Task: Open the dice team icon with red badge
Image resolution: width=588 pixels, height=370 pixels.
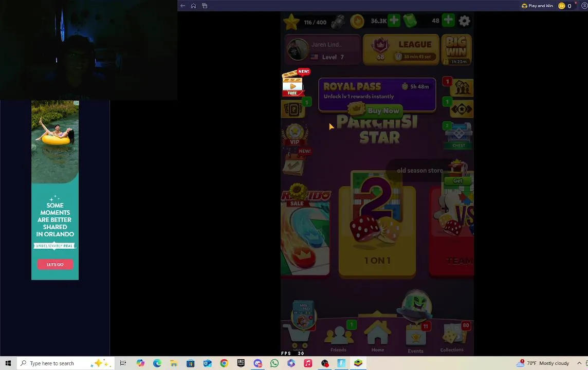Action: (462, 88)
